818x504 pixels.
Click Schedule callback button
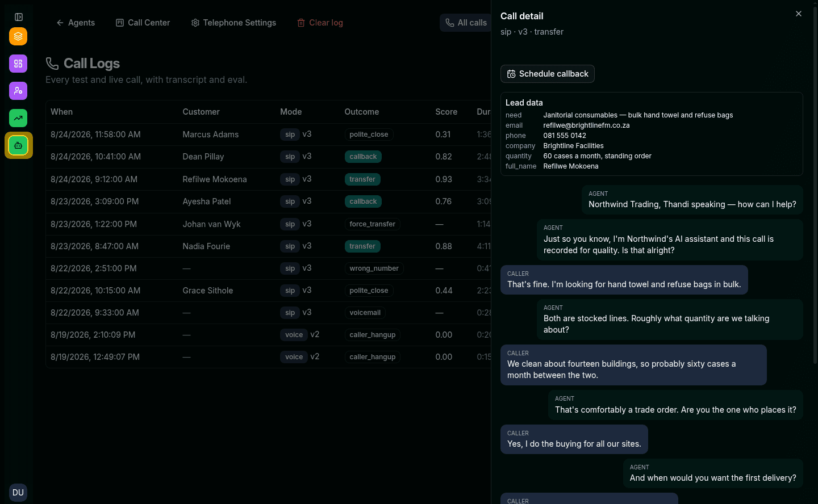(x=548, y=74)
